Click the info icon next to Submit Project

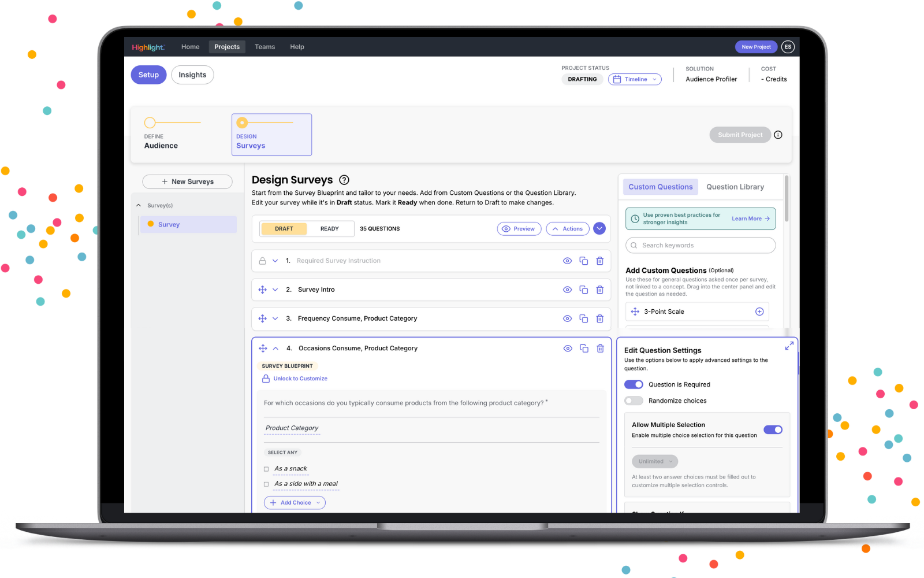pyautogui.click(x=778, y=135)
